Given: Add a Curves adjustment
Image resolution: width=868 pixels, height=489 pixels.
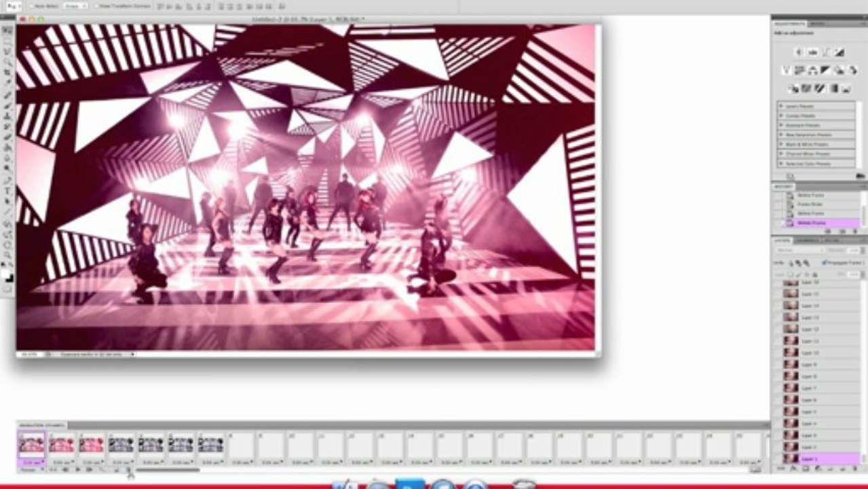Looking at the screenshot, I should pos(826,52).
